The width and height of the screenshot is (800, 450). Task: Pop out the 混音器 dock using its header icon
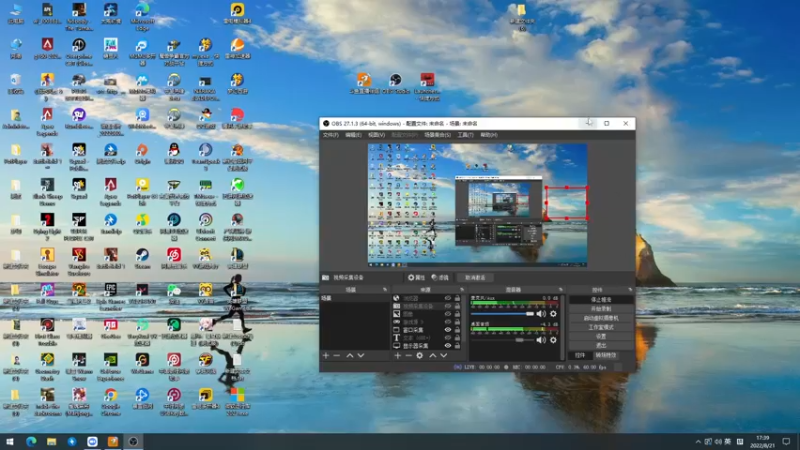[560, 290]
